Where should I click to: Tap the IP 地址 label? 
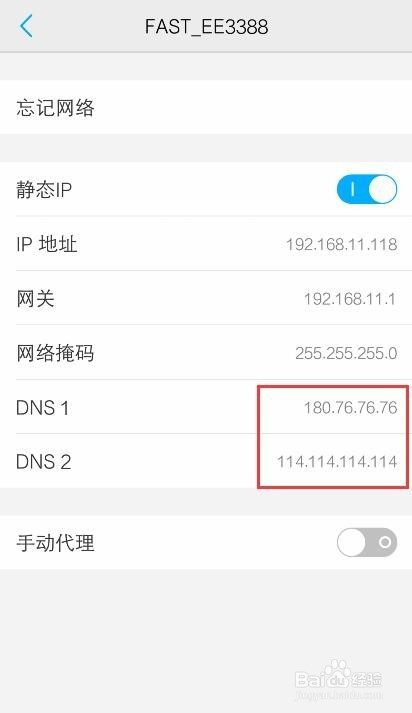point(47,244)
